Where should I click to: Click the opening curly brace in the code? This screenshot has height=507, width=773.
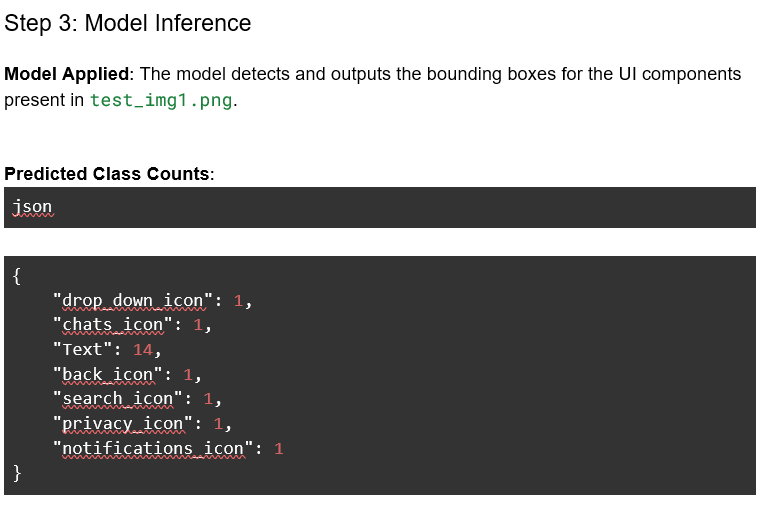pos(17,275)
